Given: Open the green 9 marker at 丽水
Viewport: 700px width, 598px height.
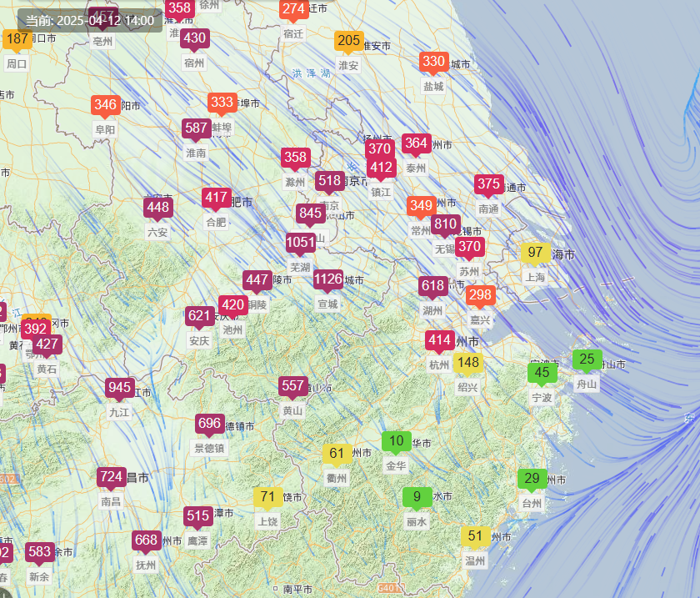Looking at the screenshot, I should tap(417, 497).
